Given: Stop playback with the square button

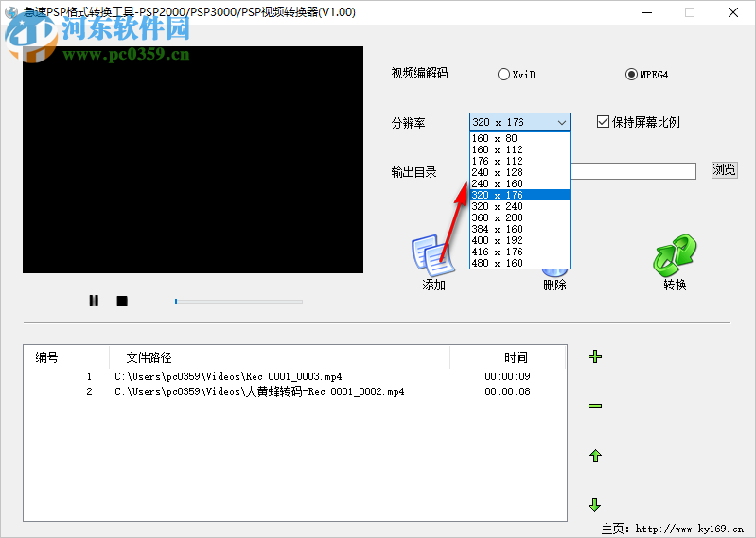Looking at the screenshot, I should (x=122, y=301).
